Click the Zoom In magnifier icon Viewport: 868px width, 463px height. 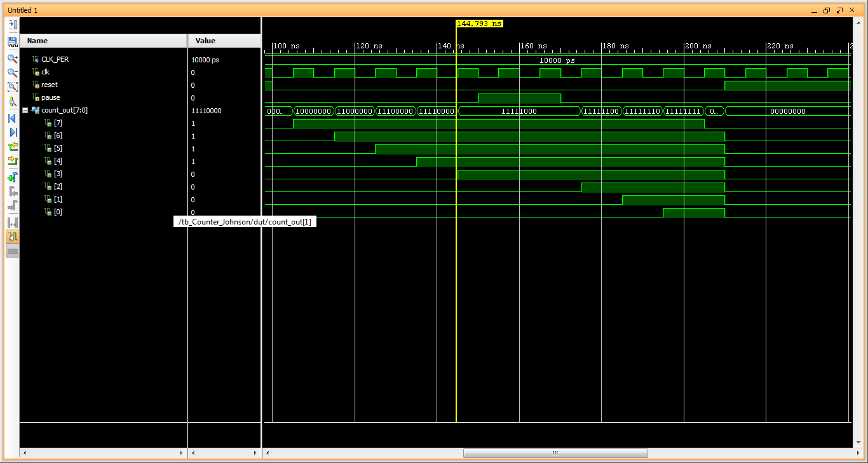[12, 58]
